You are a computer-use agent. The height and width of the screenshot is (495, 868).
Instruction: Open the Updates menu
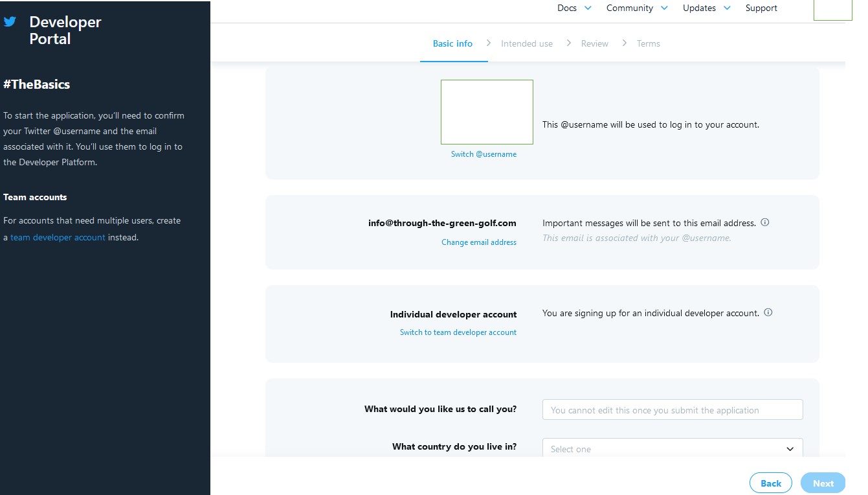(699, 8)
